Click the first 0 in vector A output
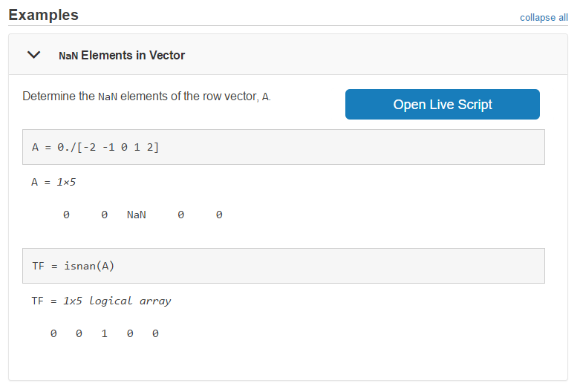Screen dimensions: 580x392 pos(66,215)
